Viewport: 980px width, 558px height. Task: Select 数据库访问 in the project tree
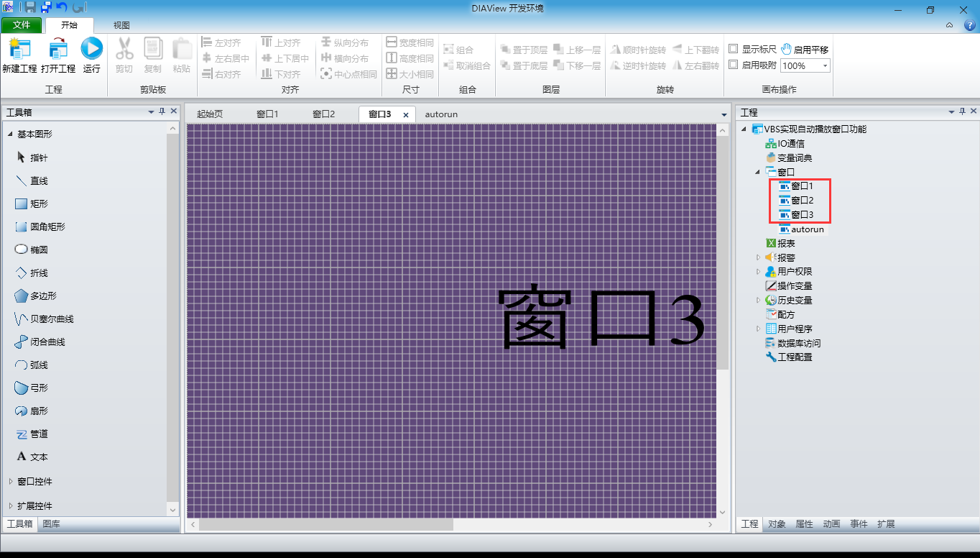click(x=793, y=343)
